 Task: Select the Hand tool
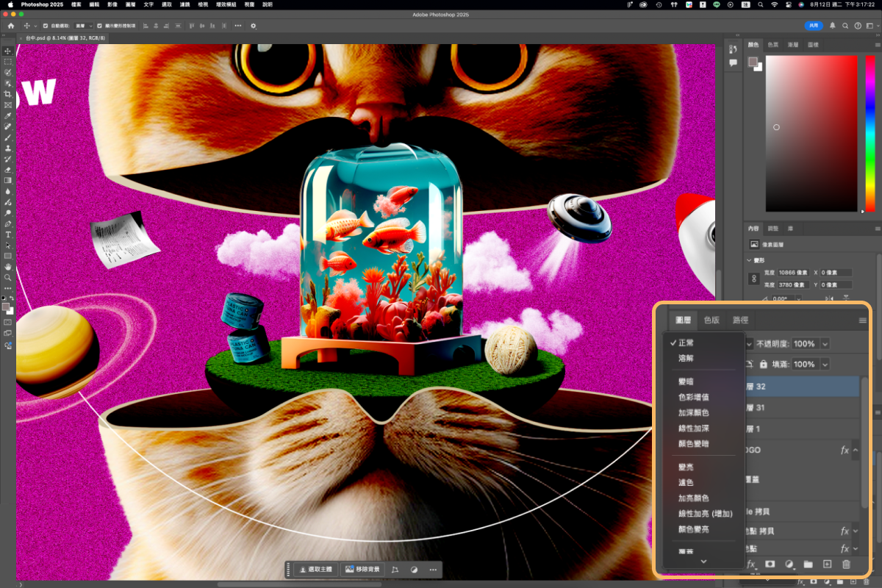8,267
